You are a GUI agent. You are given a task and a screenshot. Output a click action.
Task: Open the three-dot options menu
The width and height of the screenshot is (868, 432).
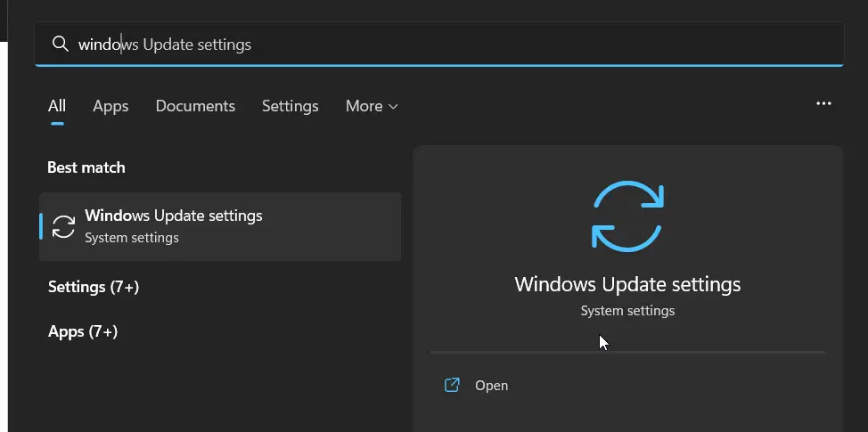pos(823,103)
